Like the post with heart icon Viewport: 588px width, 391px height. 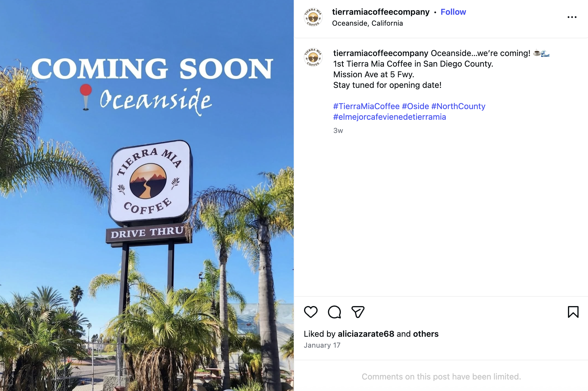coord(311,312)
